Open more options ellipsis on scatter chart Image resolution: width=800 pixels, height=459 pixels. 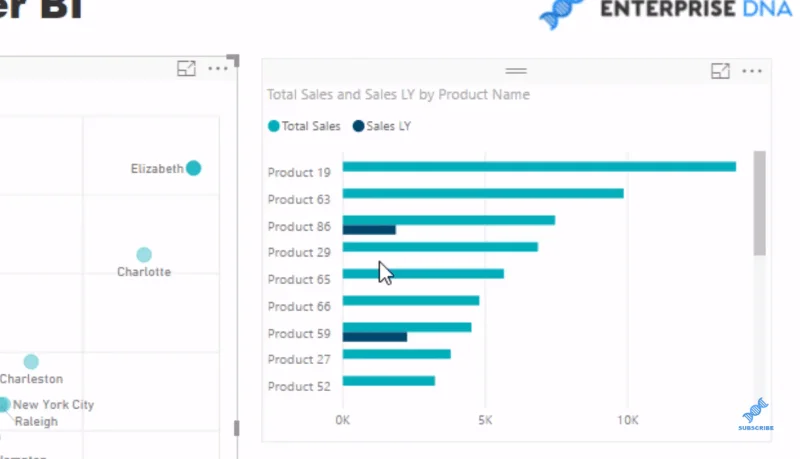(218, 68)
